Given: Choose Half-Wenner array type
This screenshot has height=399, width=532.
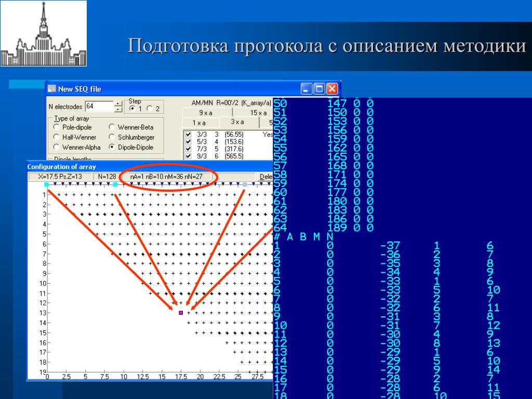Looking at the screenshot, I should tap(56, 137).
